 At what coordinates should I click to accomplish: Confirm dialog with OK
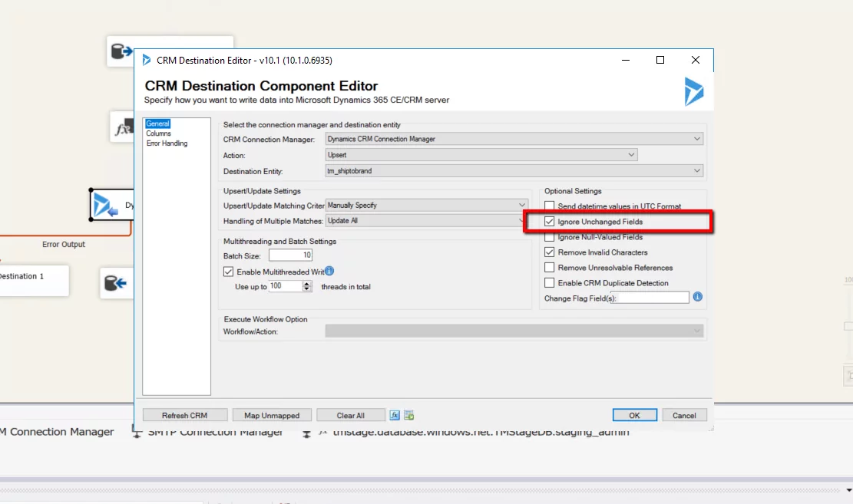[634, 415]
